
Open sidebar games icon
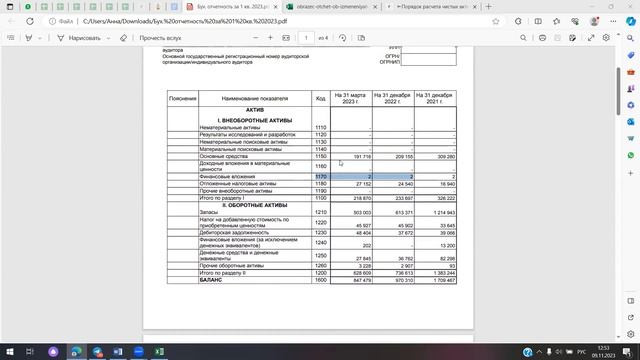coord(631,89)
